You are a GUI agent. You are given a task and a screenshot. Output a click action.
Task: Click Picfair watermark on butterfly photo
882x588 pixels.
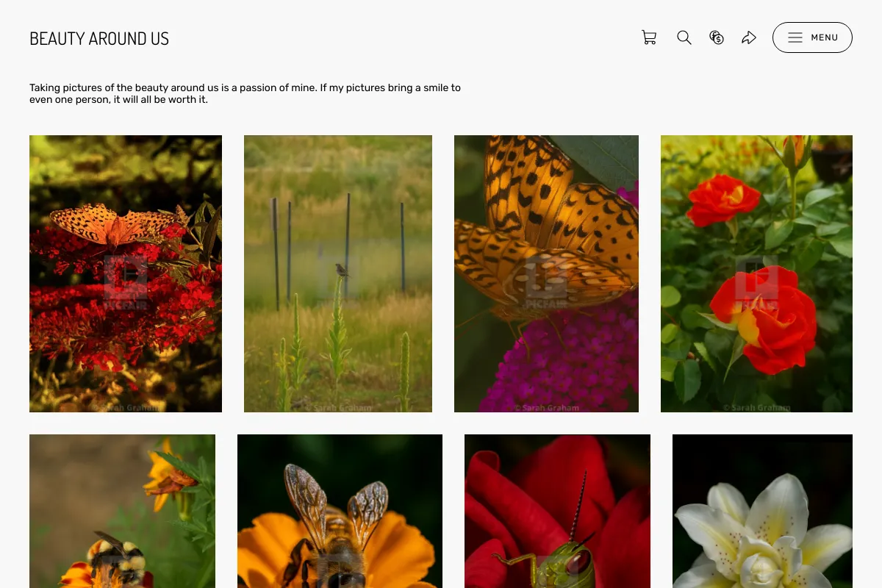click(x=126, y=282)
